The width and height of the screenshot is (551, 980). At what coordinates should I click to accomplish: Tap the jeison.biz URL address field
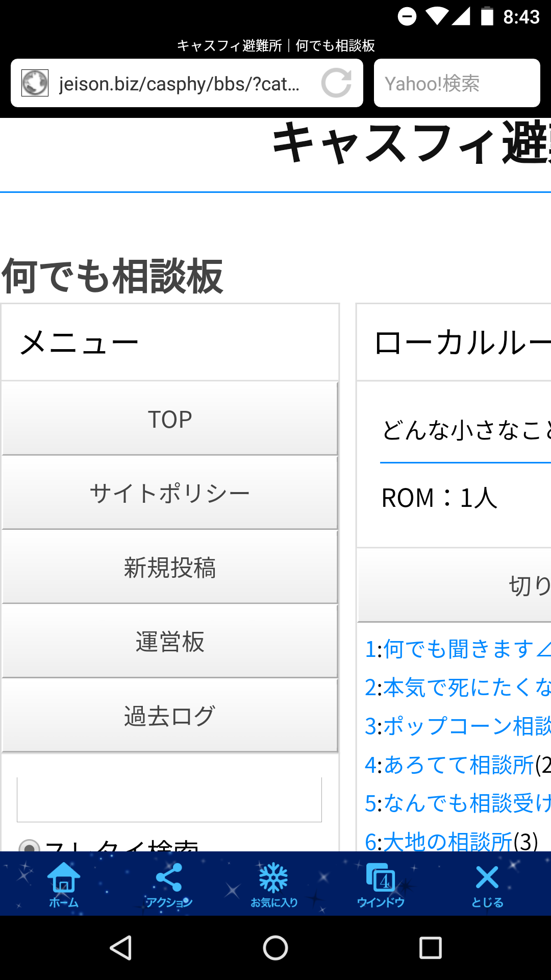tap(179, 83)
